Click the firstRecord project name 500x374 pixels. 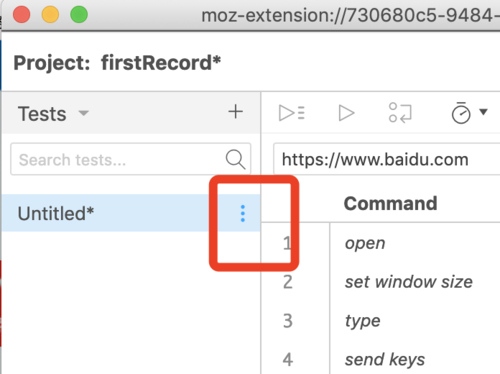(x=161, y=63)
